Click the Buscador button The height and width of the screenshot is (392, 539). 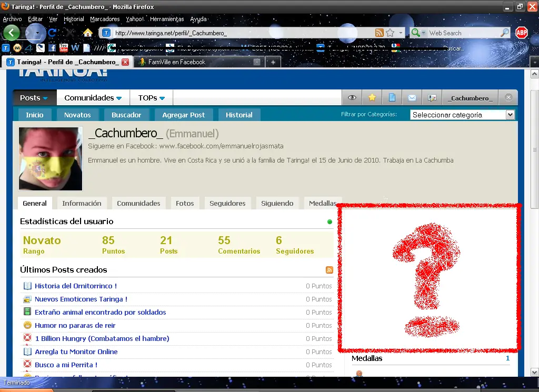click(126, 115)
